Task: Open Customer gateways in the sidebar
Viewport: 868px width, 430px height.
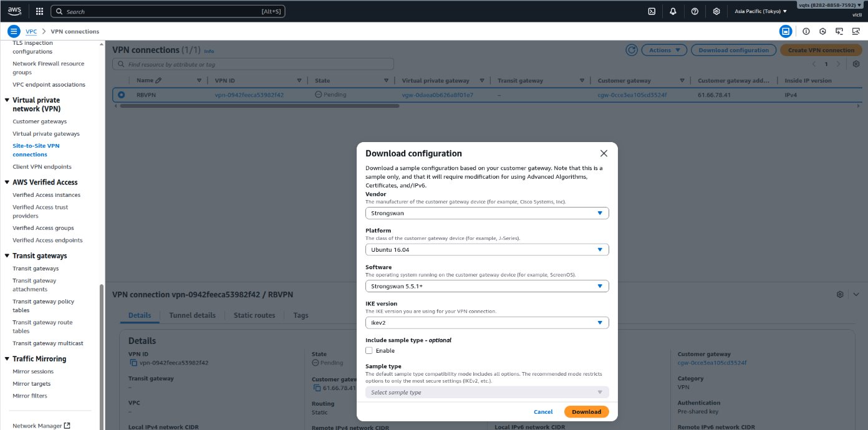Action: coord(39,122)
